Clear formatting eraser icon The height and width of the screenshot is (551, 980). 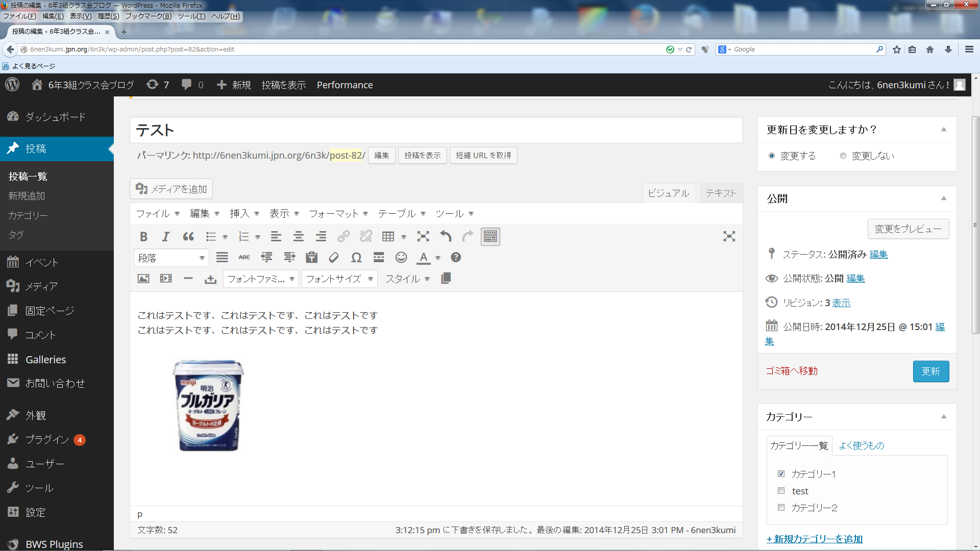coord(334,257)
